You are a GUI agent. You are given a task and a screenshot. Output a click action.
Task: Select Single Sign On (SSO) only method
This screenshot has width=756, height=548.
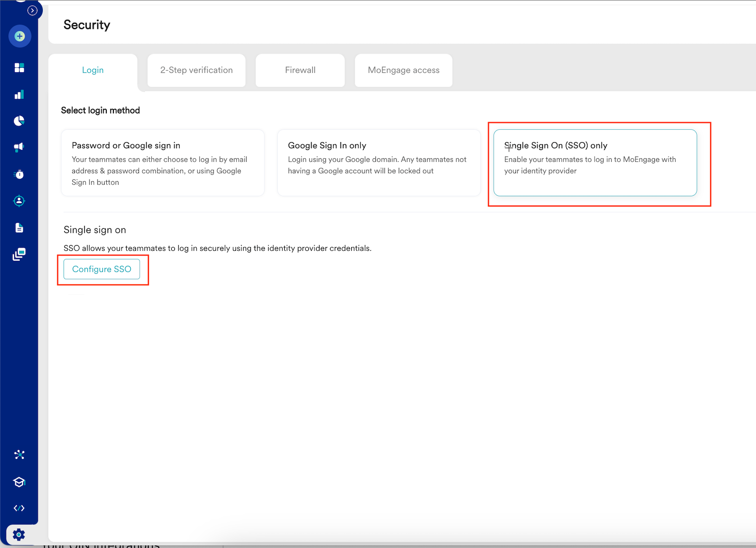tap(595, 163)
